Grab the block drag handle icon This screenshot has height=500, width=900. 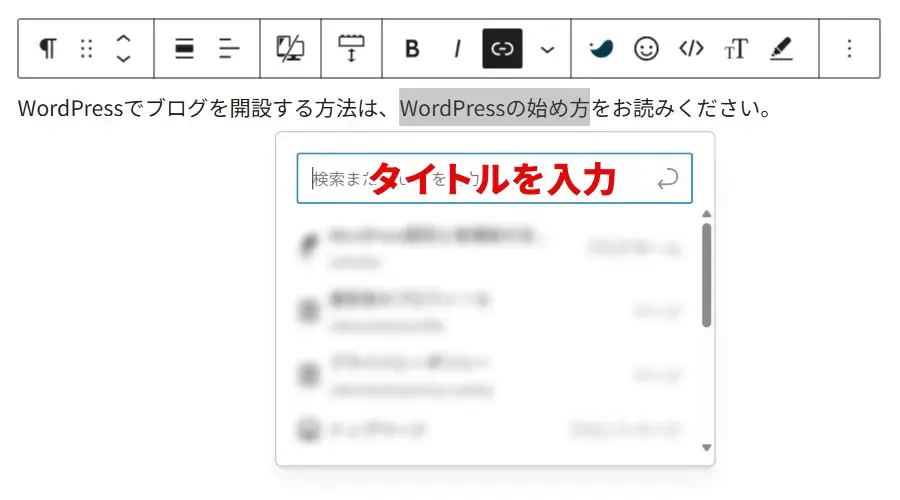coord(87,49)
